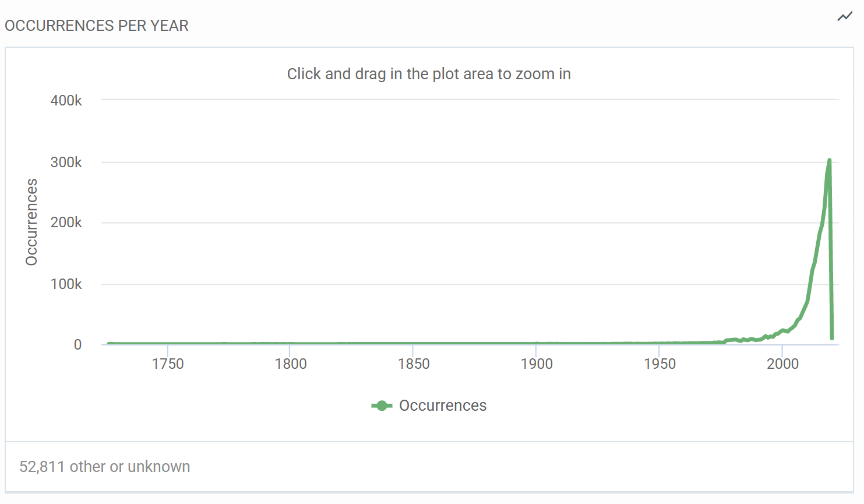This screenshot has width=864, height=504.
Task: Click the line chart icon in the header
Action: coord(845,17)
